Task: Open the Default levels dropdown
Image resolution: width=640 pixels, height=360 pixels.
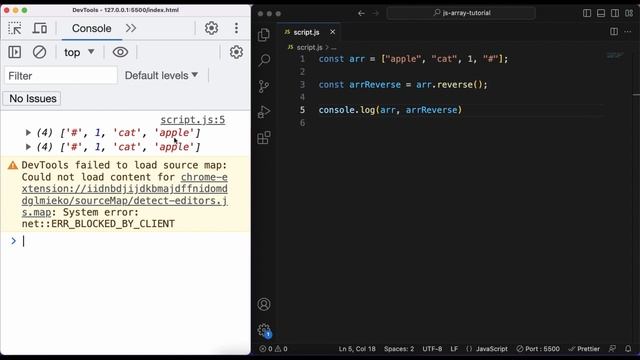Action: coord(162,76)
